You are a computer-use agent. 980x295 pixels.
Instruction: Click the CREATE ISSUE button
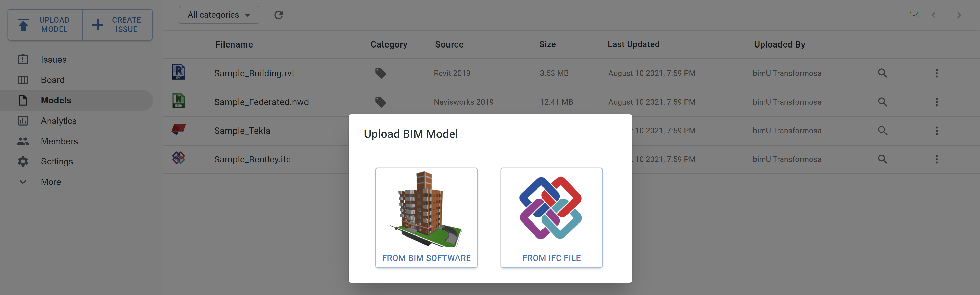(117, 25)
